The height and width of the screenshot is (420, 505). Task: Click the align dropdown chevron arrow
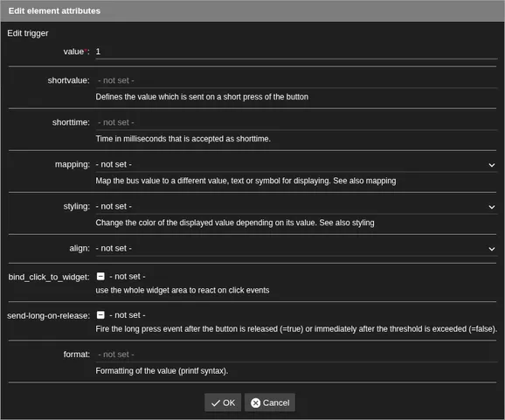coord(492,249)
